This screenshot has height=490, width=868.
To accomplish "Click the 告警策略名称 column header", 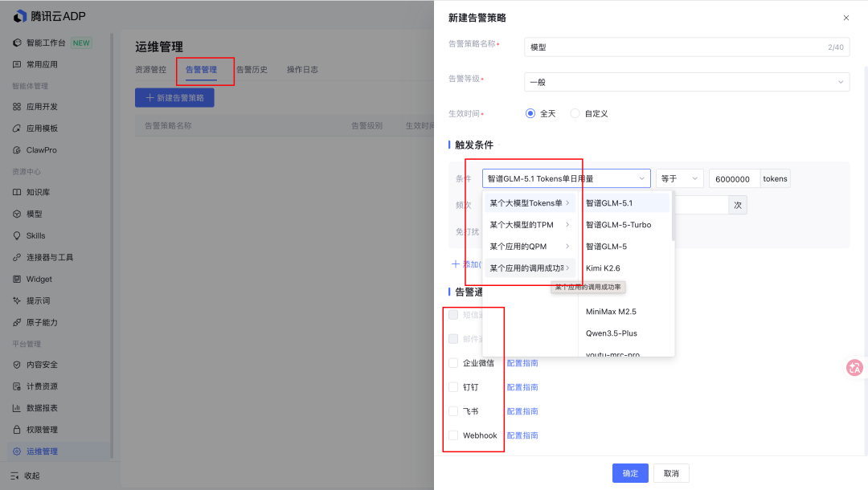I will point(168,125).
